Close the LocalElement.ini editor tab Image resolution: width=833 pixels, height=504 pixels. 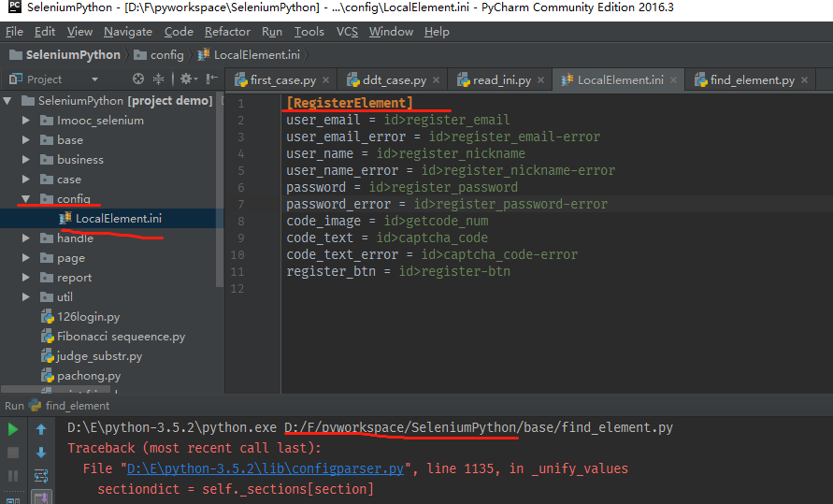pos(674,80)
